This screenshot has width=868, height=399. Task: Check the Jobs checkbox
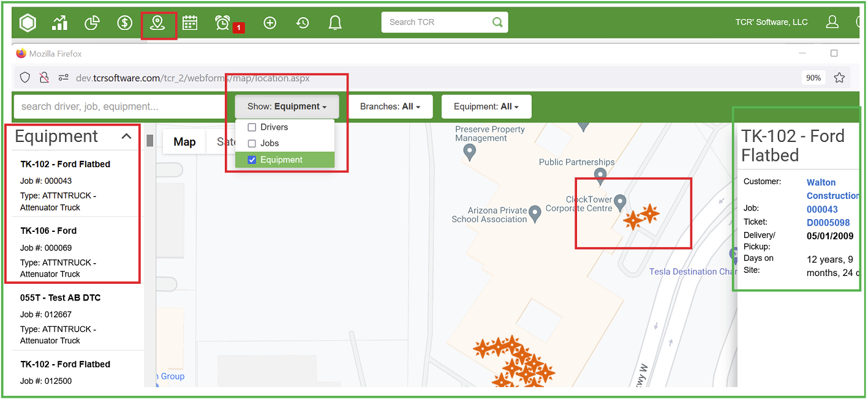coord(252,143)
